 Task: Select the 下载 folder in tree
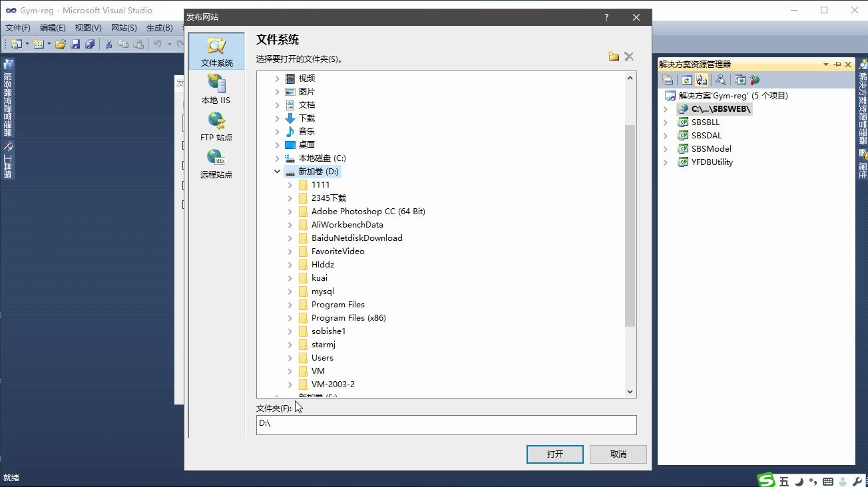point(307,118)
